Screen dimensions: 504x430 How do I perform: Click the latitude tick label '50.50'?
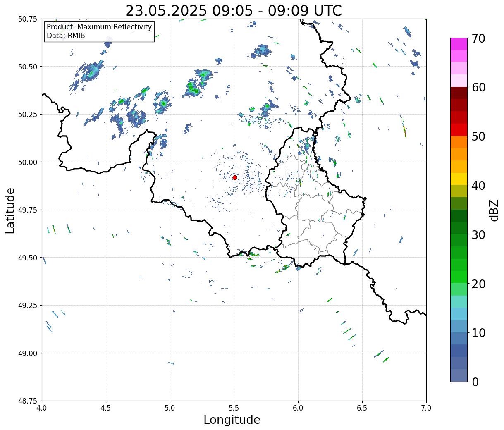[x=27, y=67]
